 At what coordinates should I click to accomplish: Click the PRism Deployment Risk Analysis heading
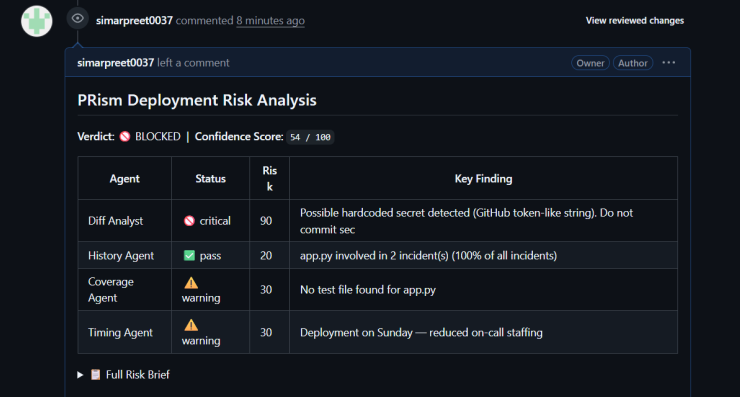coord(197,100)
